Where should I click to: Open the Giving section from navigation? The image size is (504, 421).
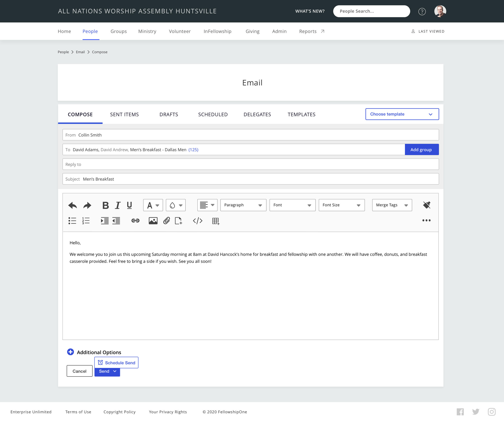(252, 31)
